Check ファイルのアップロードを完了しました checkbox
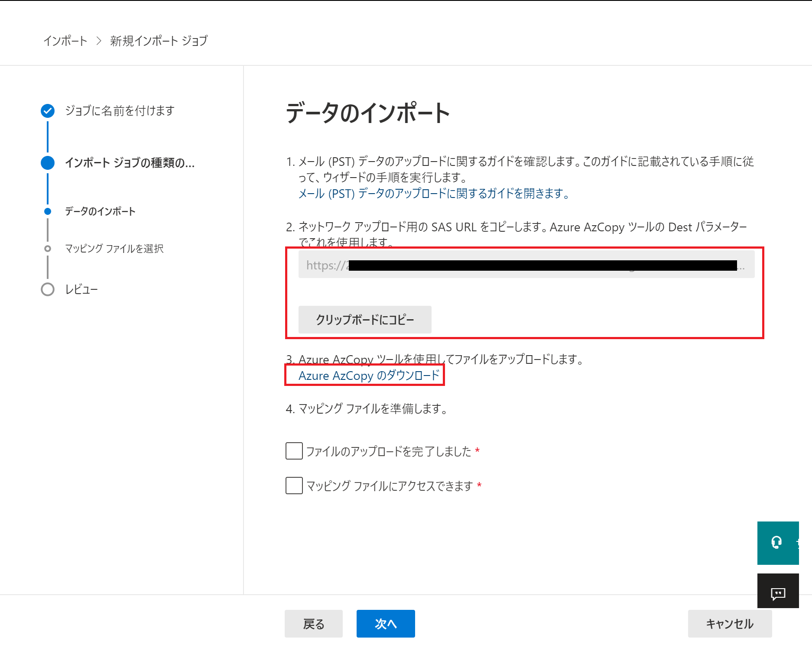This screenshot has width=812, height=651. pyautogui.click(x=294, y=451)
